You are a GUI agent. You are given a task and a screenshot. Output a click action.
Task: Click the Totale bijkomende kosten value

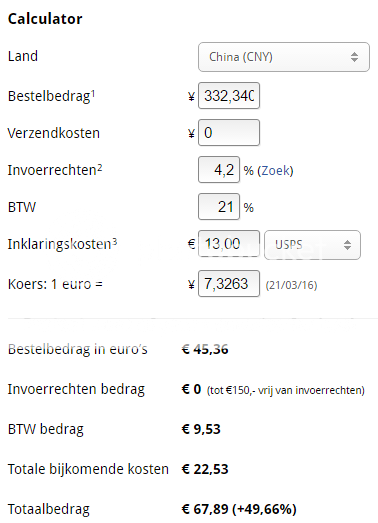point(205,469)
